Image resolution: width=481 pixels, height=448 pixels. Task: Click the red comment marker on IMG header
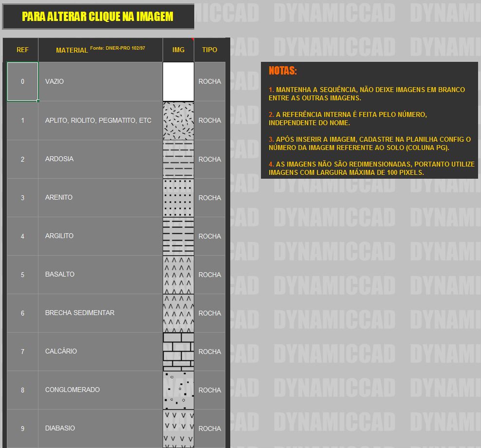point(193,39)
